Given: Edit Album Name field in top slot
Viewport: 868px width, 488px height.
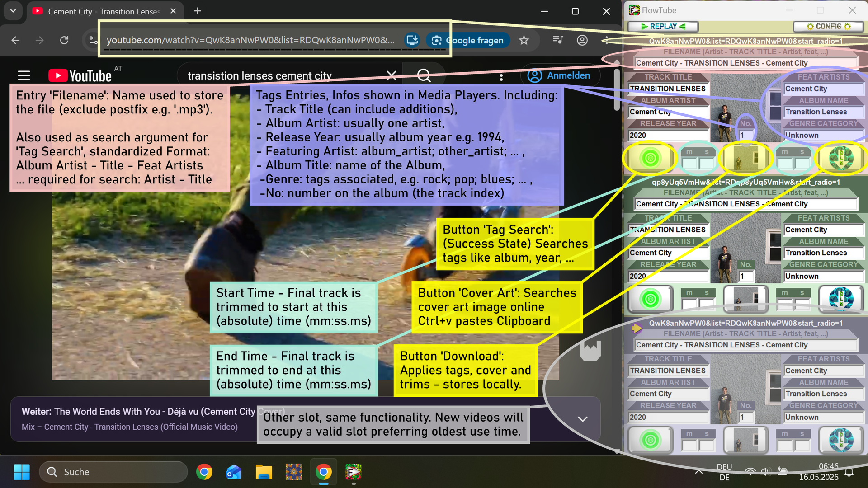Looking at the screenshot, I should pos(824,112).
